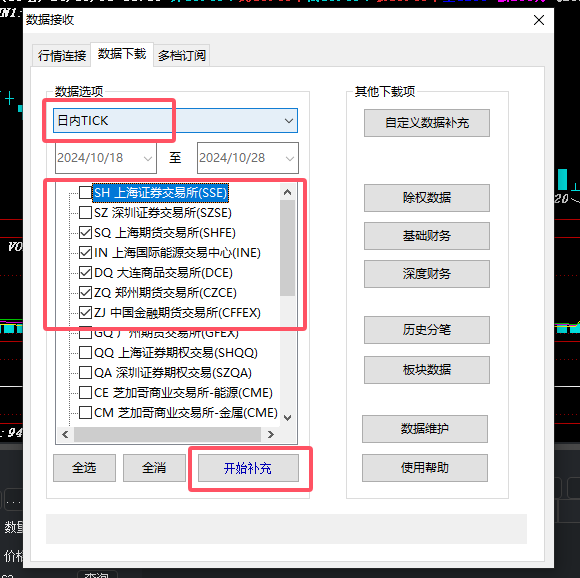Click exchange list scroll down arrow
Screen dimensions: 580x578
287,418
